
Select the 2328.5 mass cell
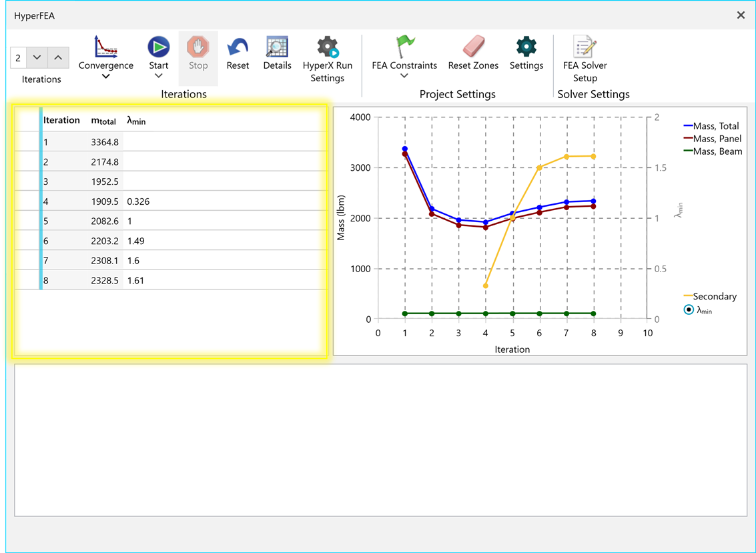click(x=105, y=281)
